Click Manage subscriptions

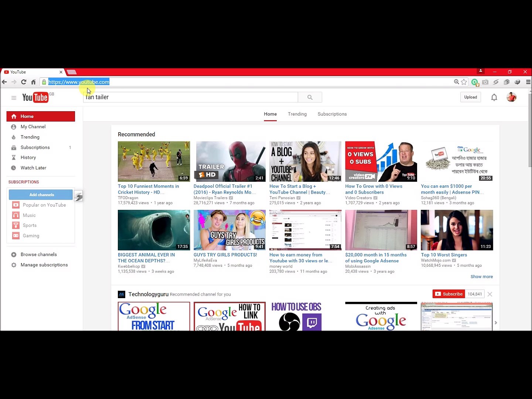tap(44, 265)
